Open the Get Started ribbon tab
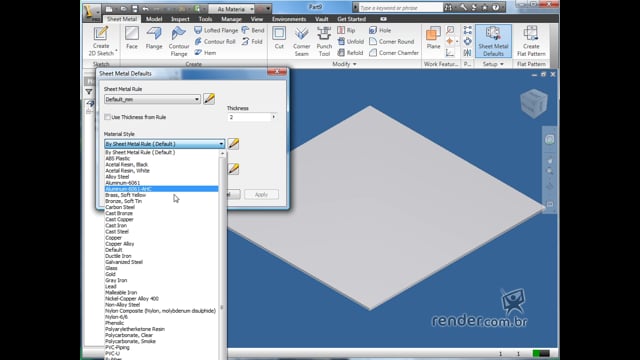640x360 pixels. (x=351, y=19)
